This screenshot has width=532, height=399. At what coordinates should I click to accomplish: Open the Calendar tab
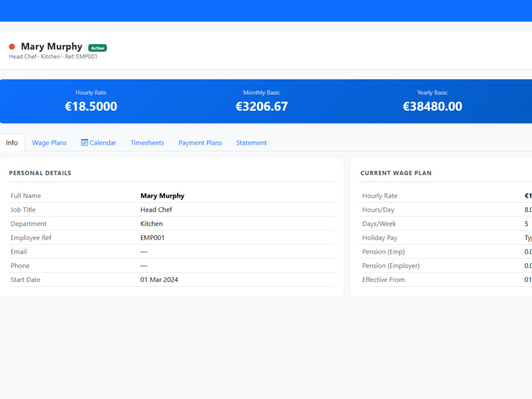[99, 143]
